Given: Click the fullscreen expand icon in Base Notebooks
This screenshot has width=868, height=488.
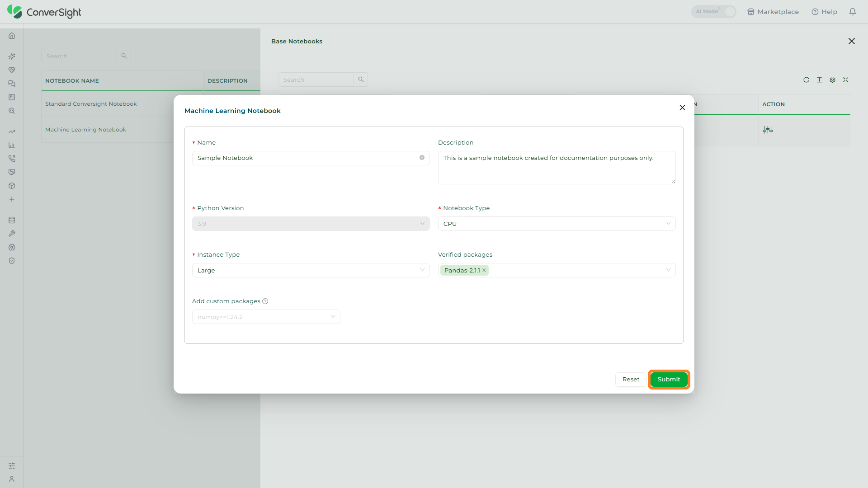Looking at the screenshot, I should 845,80.
